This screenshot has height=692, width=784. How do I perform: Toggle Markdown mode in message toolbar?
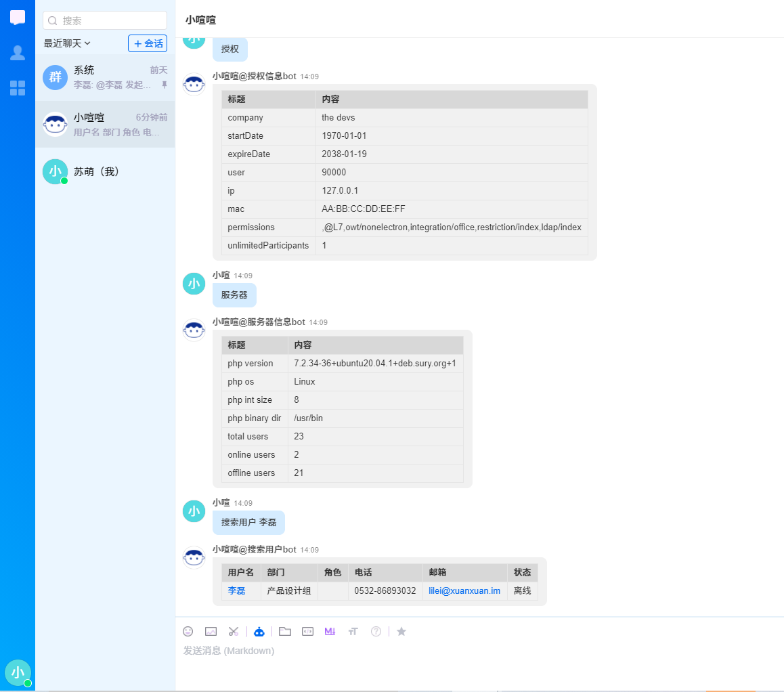[330, 631]
